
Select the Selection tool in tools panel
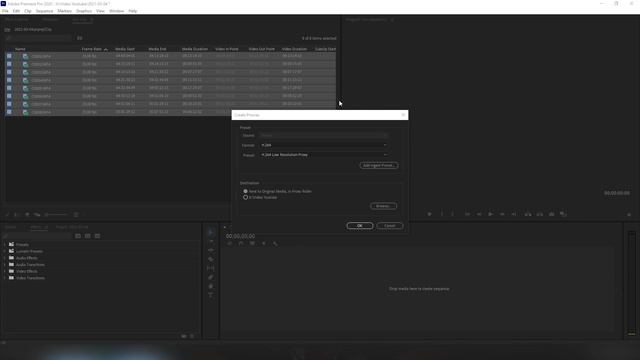coord(211,232)
